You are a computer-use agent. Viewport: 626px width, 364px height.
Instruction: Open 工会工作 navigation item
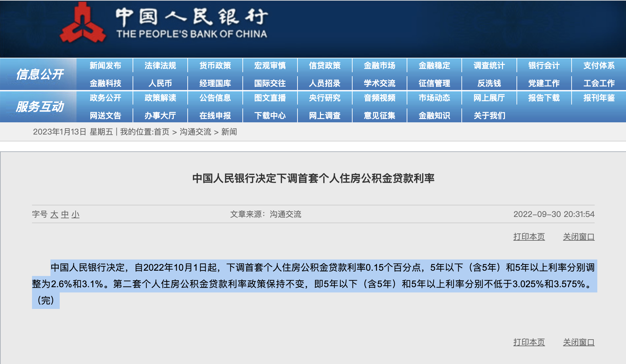coord(599,83)
